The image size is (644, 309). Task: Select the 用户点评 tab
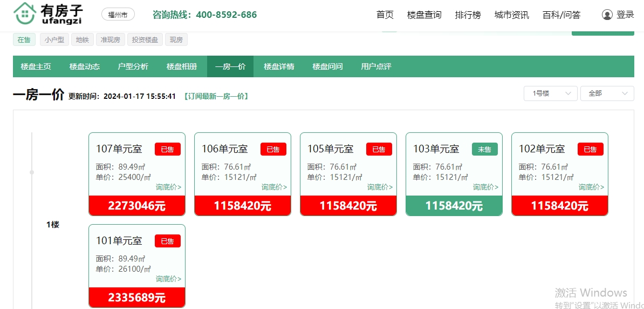[x=376, y=66]
